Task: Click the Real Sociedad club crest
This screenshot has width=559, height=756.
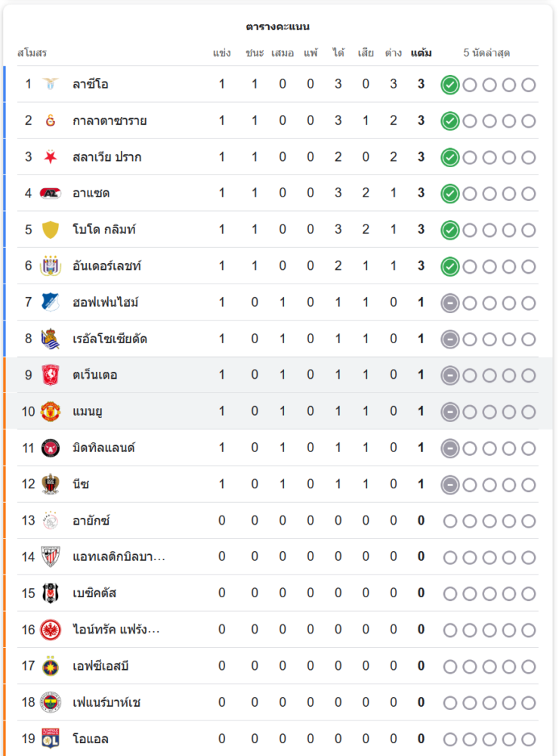Action: point(51,339)
